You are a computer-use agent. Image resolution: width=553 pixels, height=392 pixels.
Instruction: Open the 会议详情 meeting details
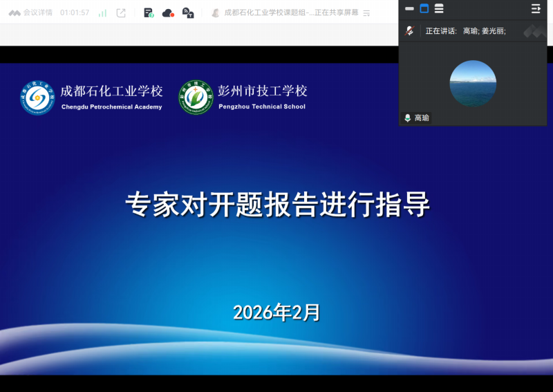tap(38, 12)
